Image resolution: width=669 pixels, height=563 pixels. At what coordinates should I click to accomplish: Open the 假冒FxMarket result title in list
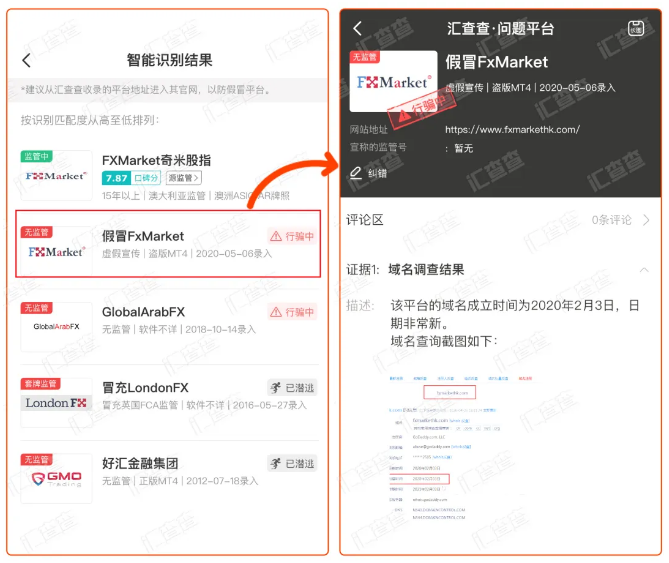(x=143, y=236)
